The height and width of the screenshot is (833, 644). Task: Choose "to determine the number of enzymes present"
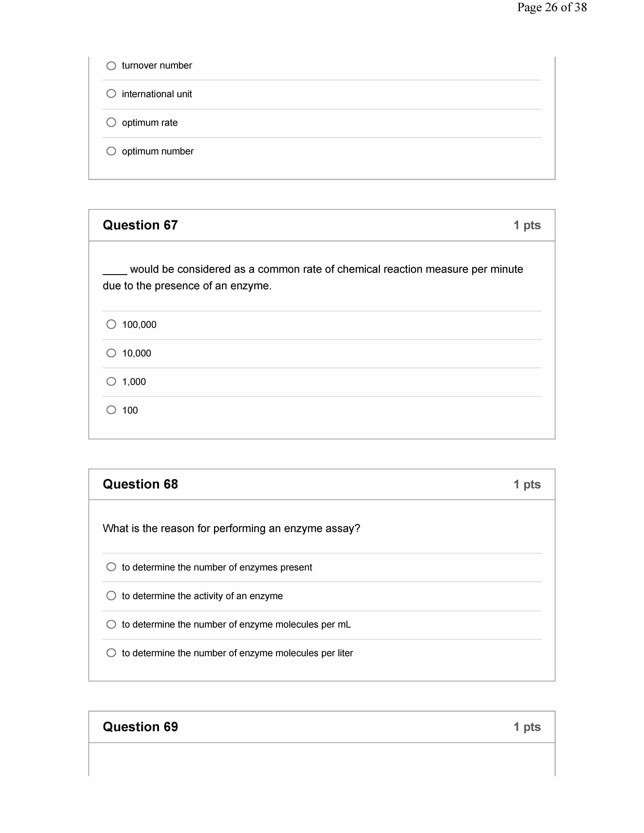[111, 567]
